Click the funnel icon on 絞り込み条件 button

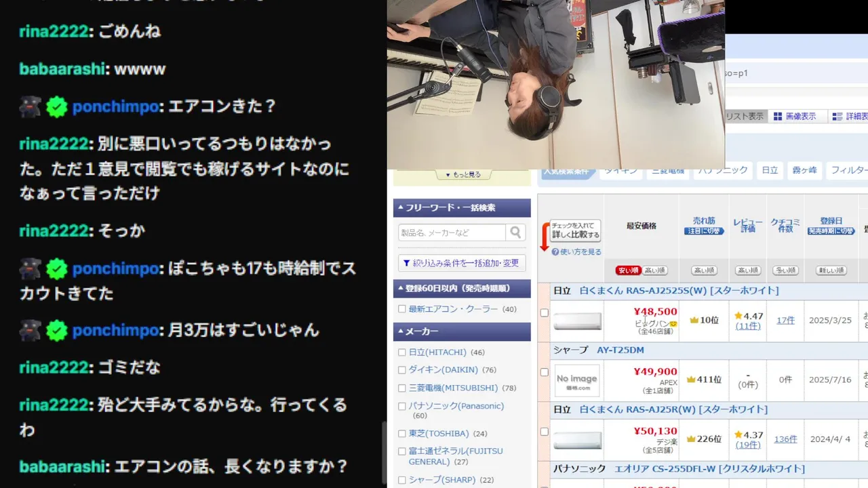406,263
